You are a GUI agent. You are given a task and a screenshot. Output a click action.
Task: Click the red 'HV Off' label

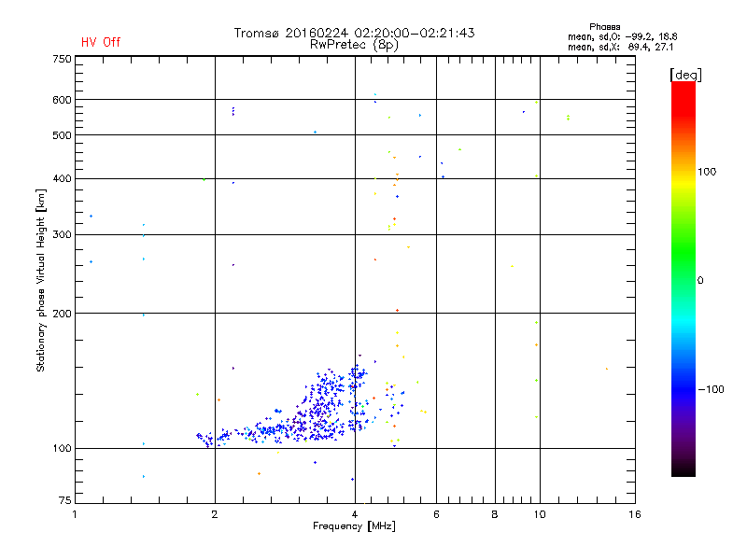[101, 42]
